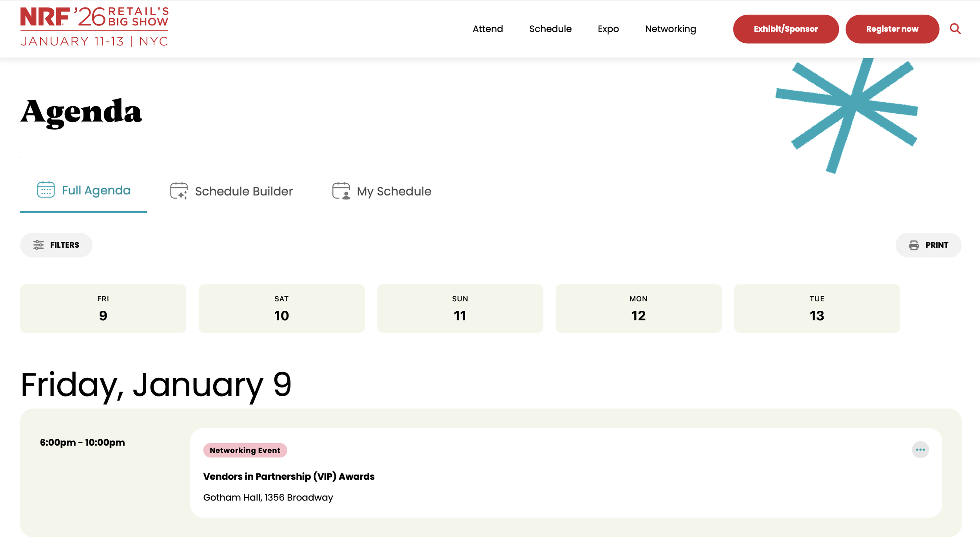Click the My Schedule person calendar icon
The width and height of the screenshot is (980, 551).
(341, 191)
